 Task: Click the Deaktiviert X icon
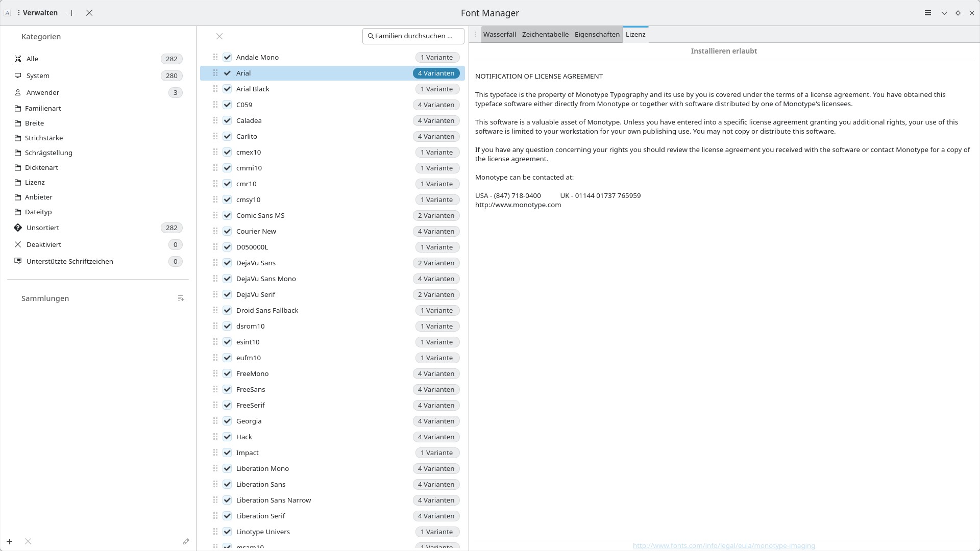pos(18,244)
